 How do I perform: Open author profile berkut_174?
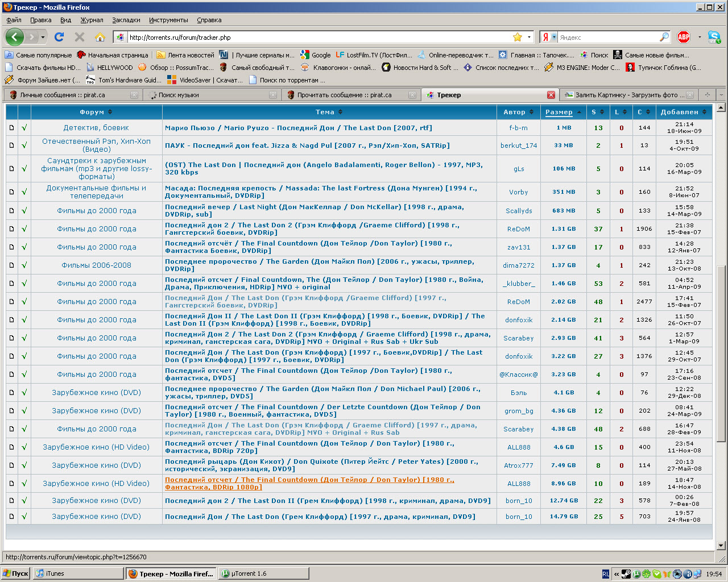tap(519, 145)
